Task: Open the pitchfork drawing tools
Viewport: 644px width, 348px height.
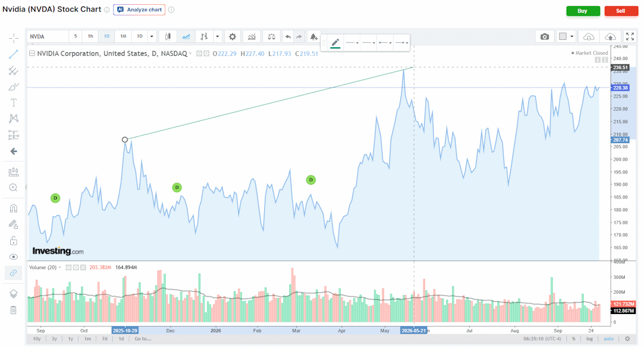Action: point(14,70)
